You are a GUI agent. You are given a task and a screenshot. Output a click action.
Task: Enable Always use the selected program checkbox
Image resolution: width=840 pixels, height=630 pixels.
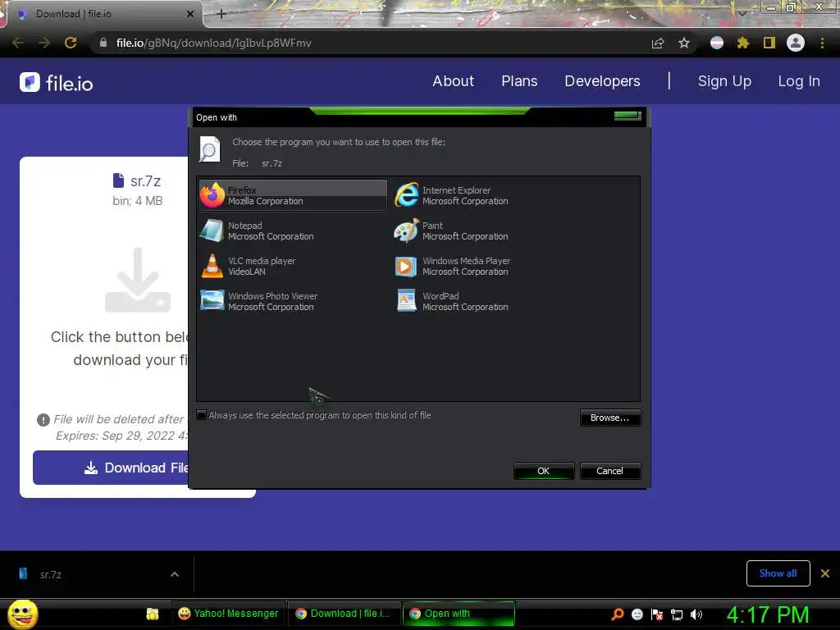202,415
